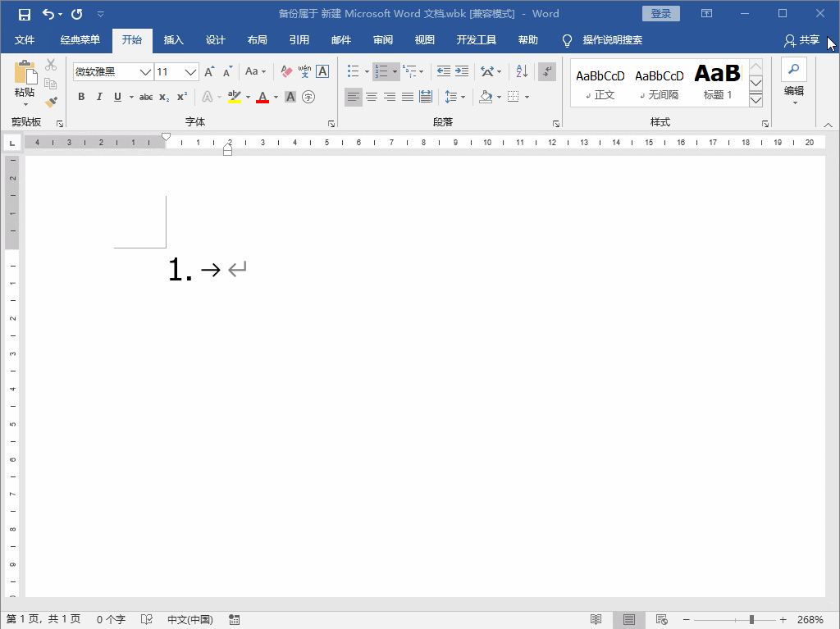The height and width of the screenshot is (629, 840).
Task: Open the Paste clipboard button
Action: click(25, 83)
